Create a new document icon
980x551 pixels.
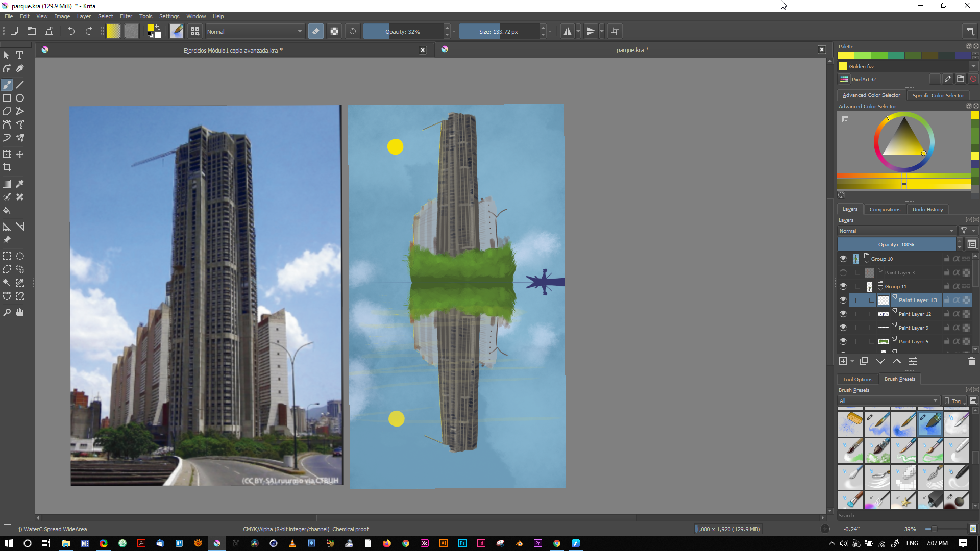tap(14, 31)
